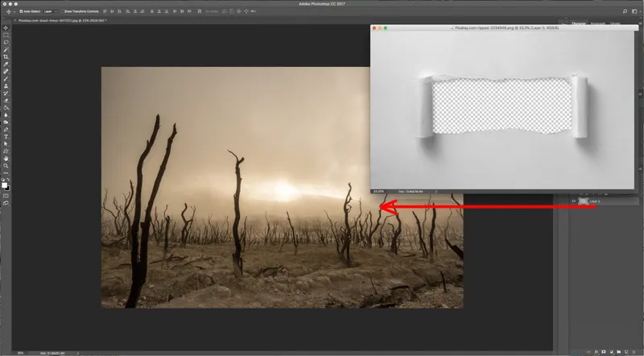The height and width of the screenshot is (356, 644).
Task: Select the Paint Bucket tool
Action: 6,108
